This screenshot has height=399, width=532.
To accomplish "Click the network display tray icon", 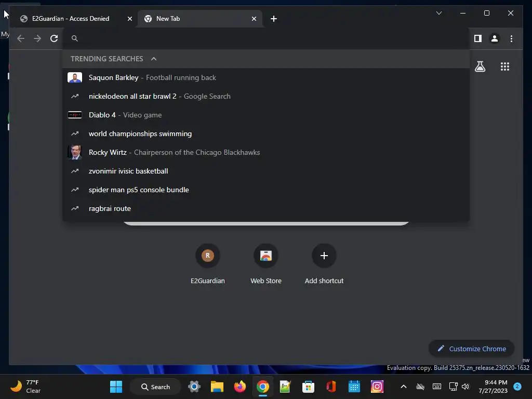I will pos(453,387).
